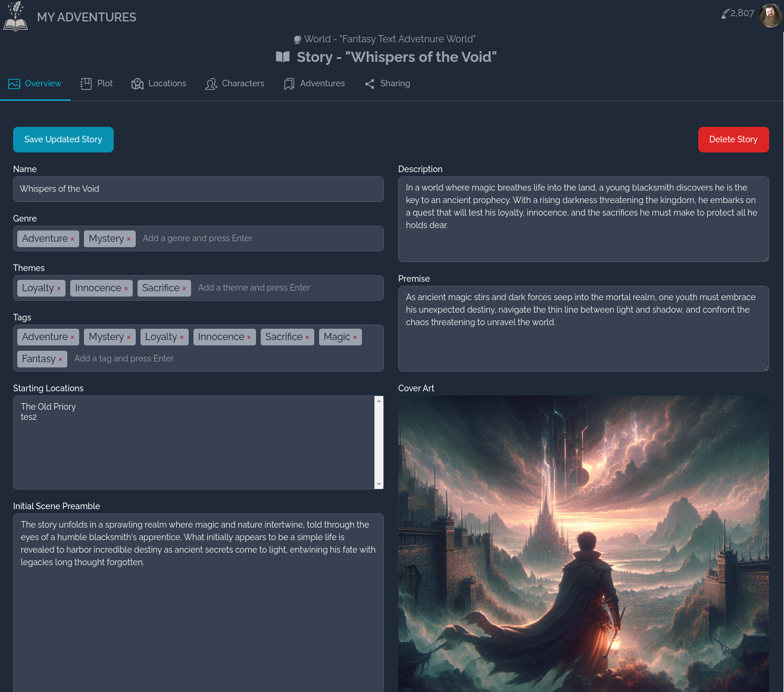Remove the Adventure genre chip

[x=73, y=239]
